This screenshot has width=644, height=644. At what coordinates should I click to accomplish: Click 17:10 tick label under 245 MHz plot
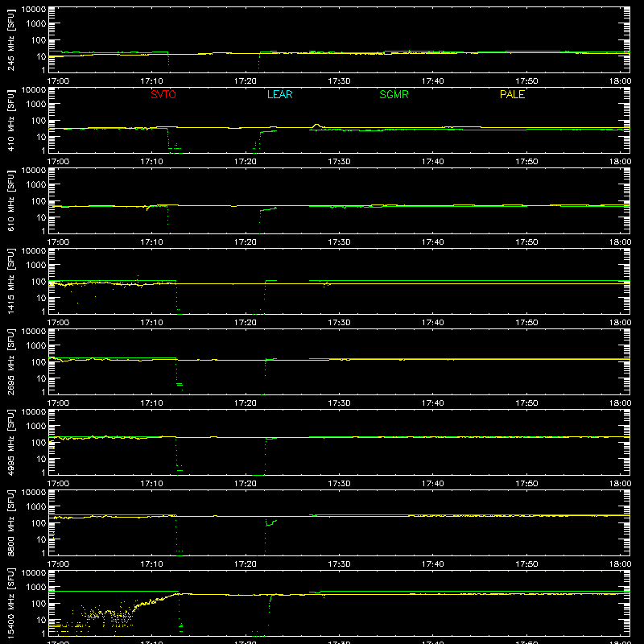(x=152, y=81)
